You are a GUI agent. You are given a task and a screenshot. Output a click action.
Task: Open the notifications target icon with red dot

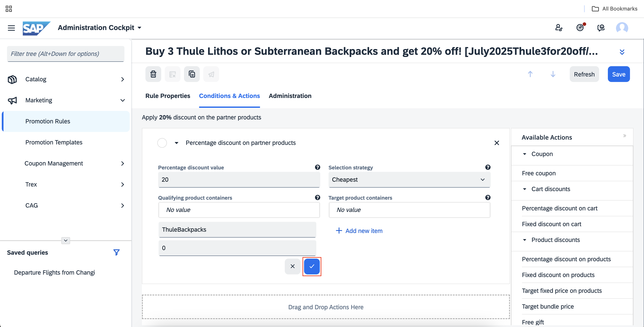580,28
